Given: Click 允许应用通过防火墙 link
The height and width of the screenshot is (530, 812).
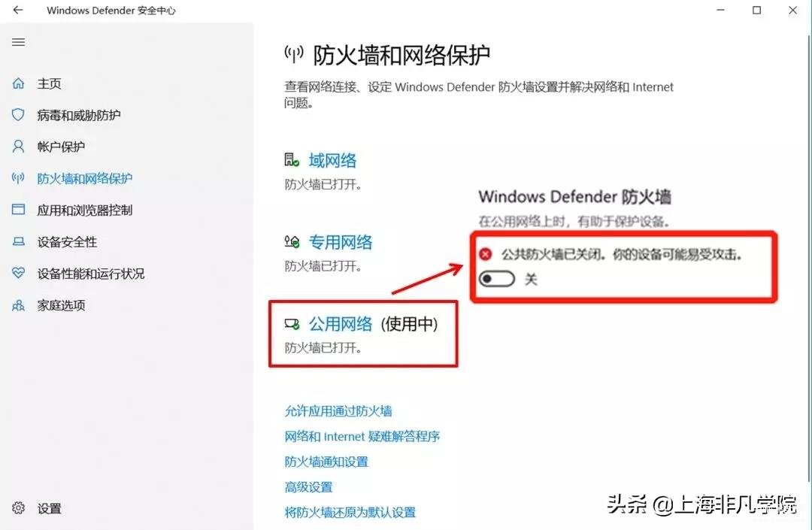Looking at the screenshot, I should (x=338, y=411).
